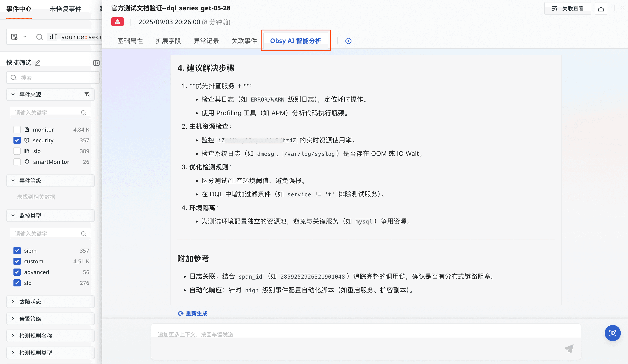Switch to 事件中心 tab
Viewport: 628px width, 364px height.
click(19, 9)
